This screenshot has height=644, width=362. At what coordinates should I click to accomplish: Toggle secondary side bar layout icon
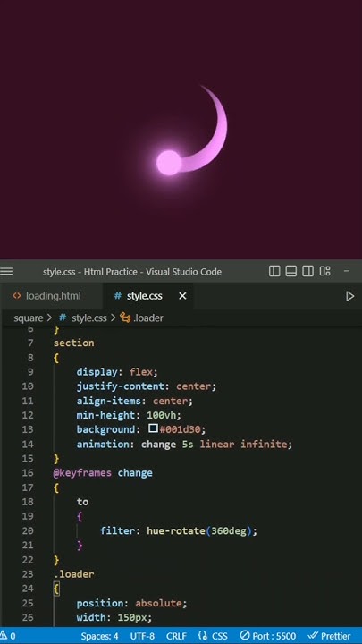pyautogui.click(x=307, y=271)
